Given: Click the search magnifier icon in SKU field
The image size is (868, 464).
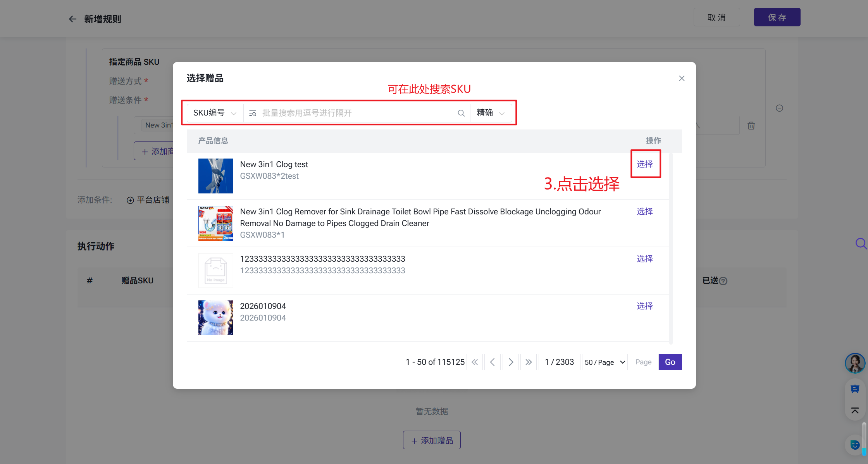Looking at the screenshot, I should point(461,113).
